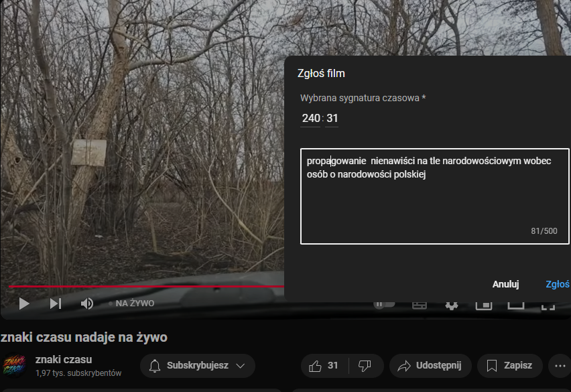
Task: Like the video with thumbs up
Action: click(x=324, y=366)
